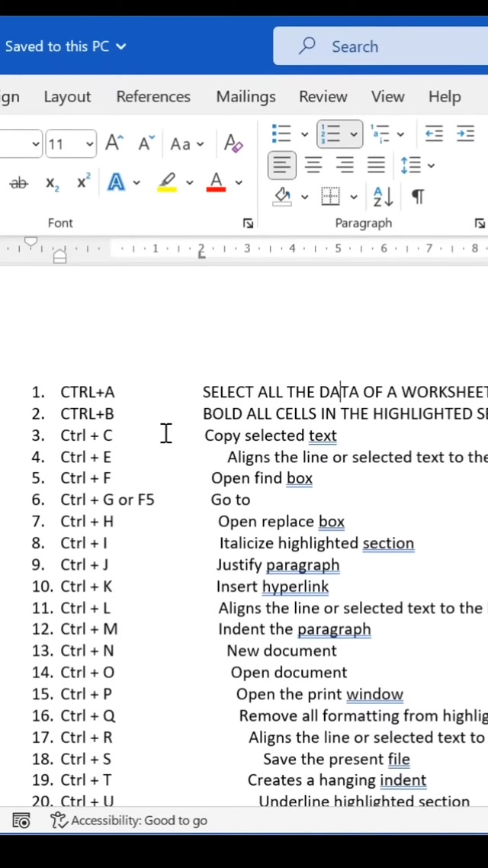
Task: Justify the paragraph text
Action: pos(376,165)
